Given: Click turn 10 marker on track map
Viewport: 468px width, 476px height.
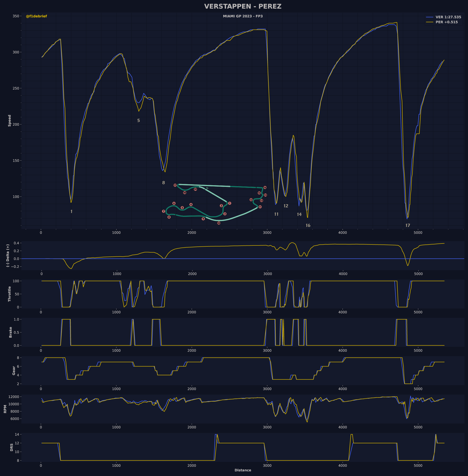Looking at the screenshot, I should click(x=219, y=223).
